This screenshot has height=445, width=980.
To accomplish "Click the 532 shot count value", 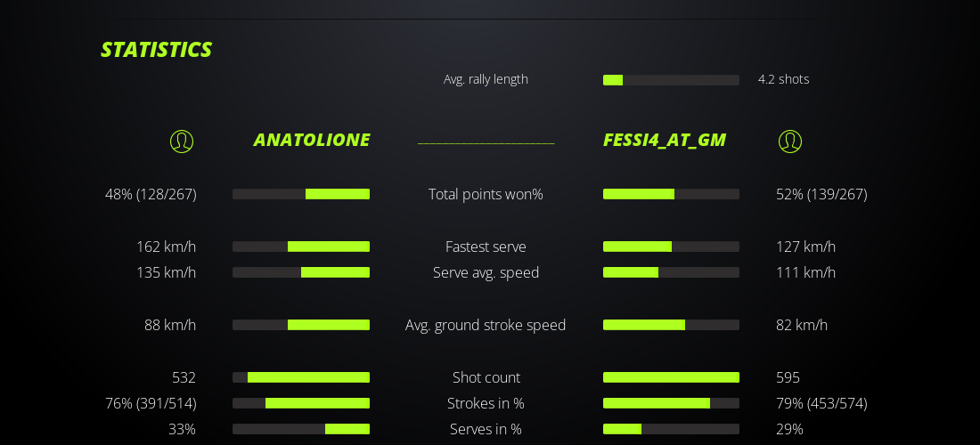I will coord(184,377).
